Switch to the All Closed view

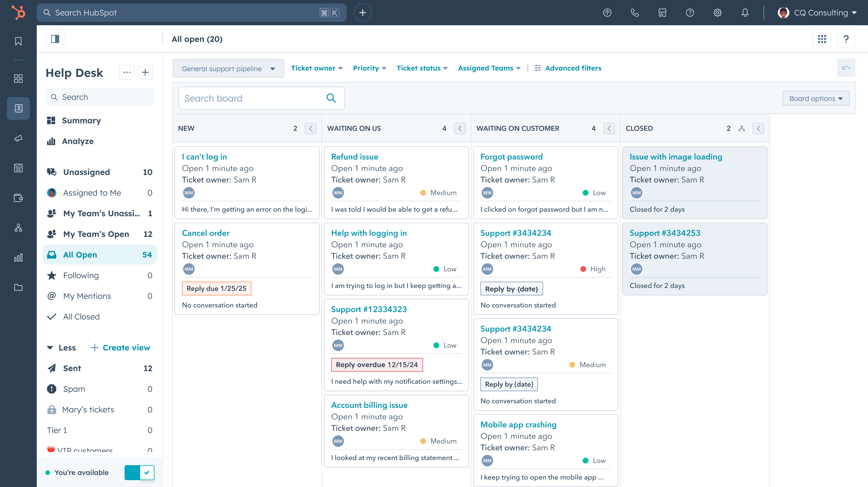81,316
